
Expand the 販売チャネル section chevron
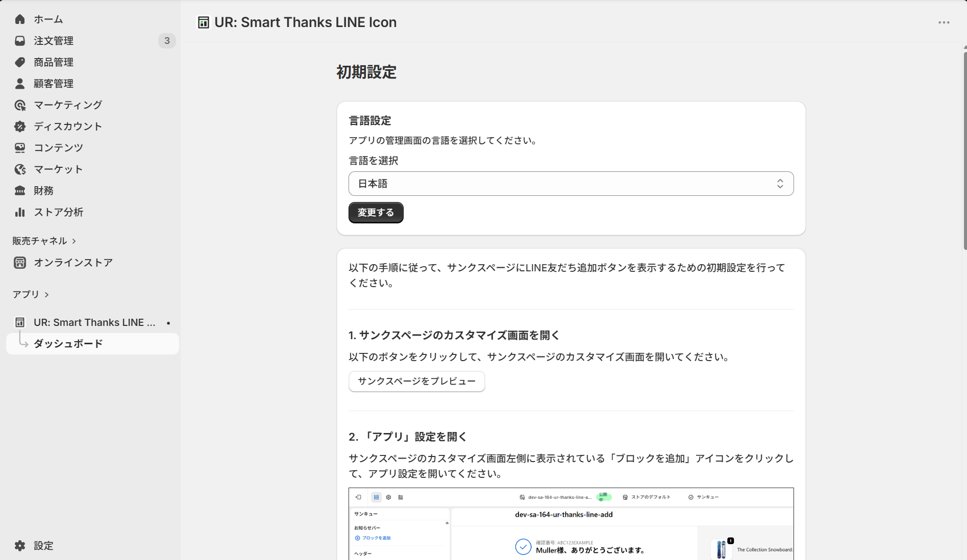74,241
